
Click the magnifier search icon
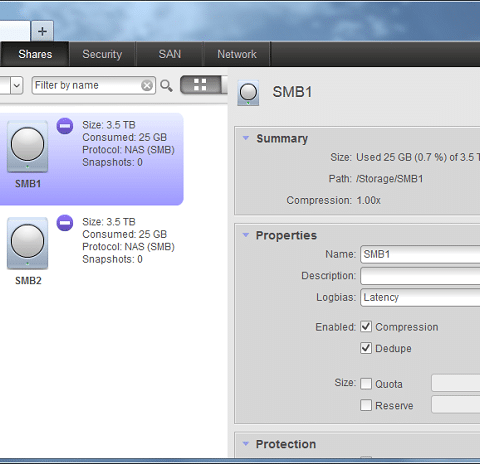[x=166, y=86]
